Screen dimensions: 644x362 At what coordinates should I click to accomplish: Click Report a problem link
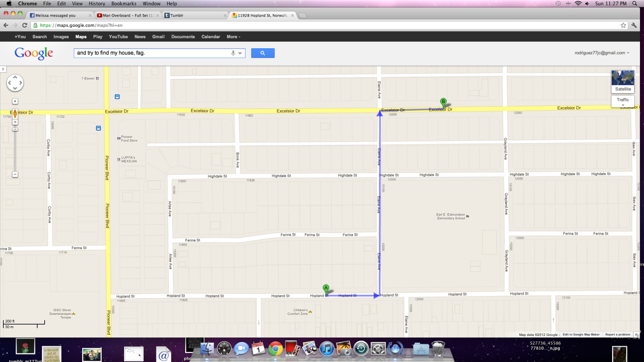tap(617, 335)
